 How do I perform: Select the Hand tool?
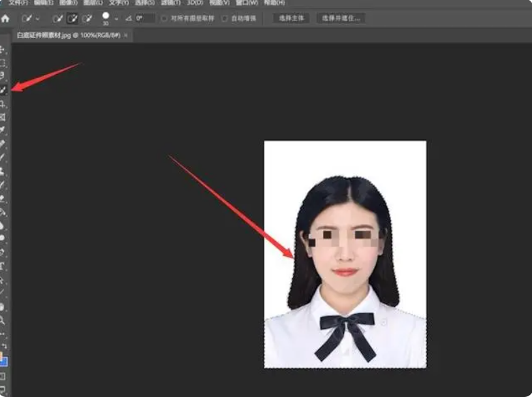click(x=3, y=306)
